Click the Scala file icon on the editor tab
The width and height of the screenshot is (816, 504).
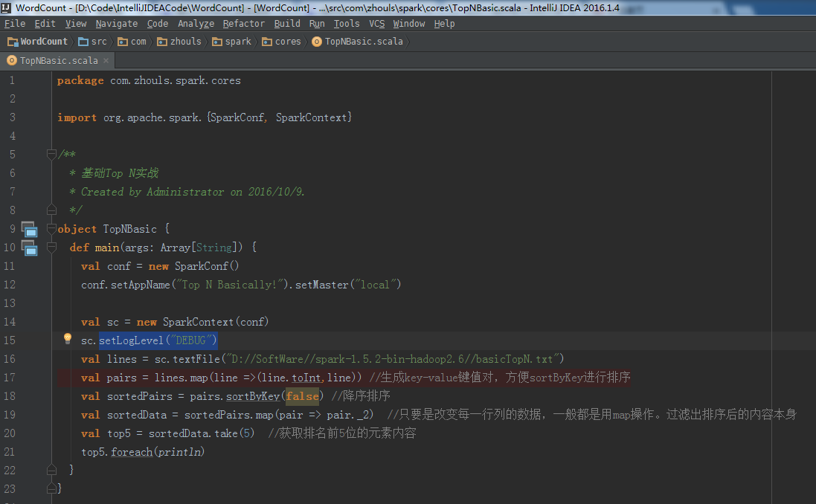click(x=11, y=61)
